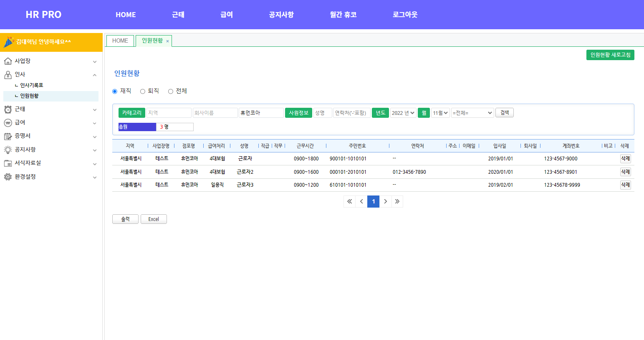The image size is (644, 340).
Task: Click the green 년도 label button
Action: click(380, 113)
